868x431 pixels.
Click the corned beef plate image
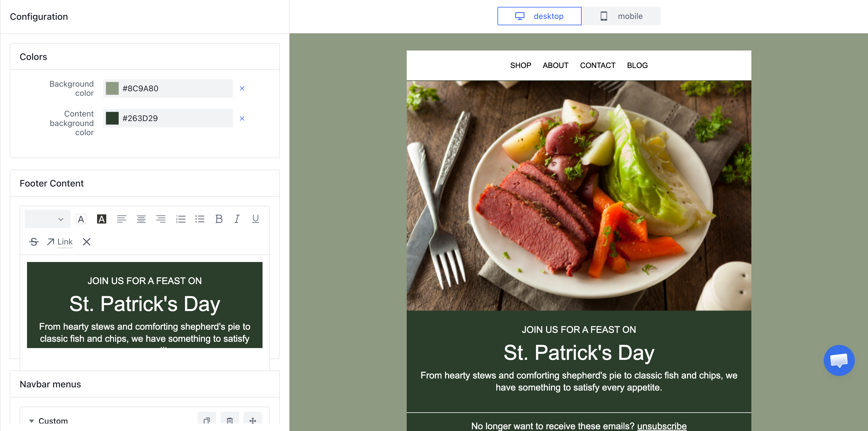(x=579, y=195)
